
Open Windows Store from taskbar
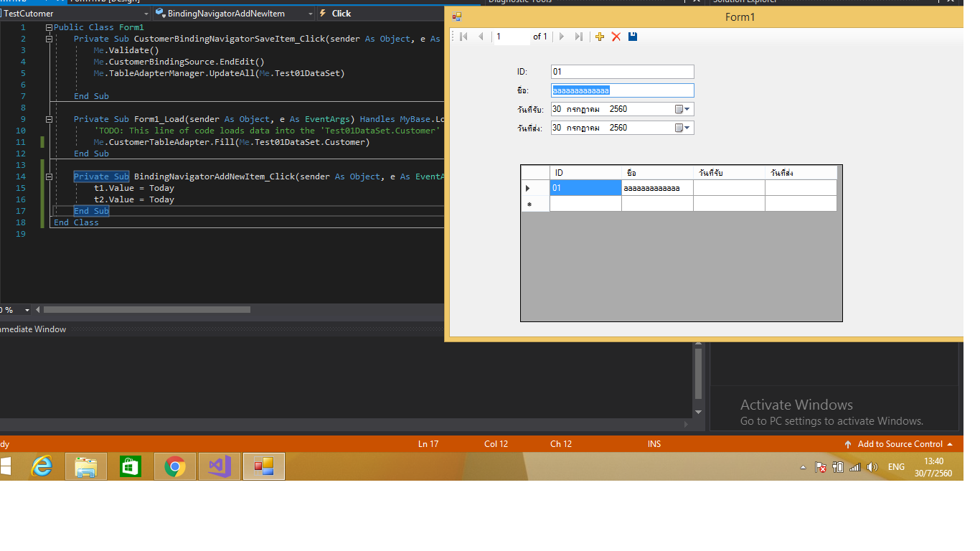pyautogui.click(x=131, y=467)
